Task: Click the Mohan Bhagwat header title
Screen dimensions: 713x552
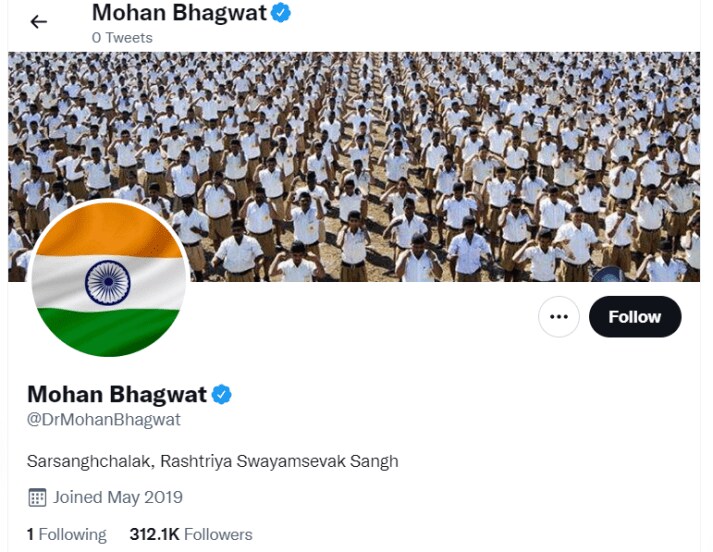Action: pos(179,13)
